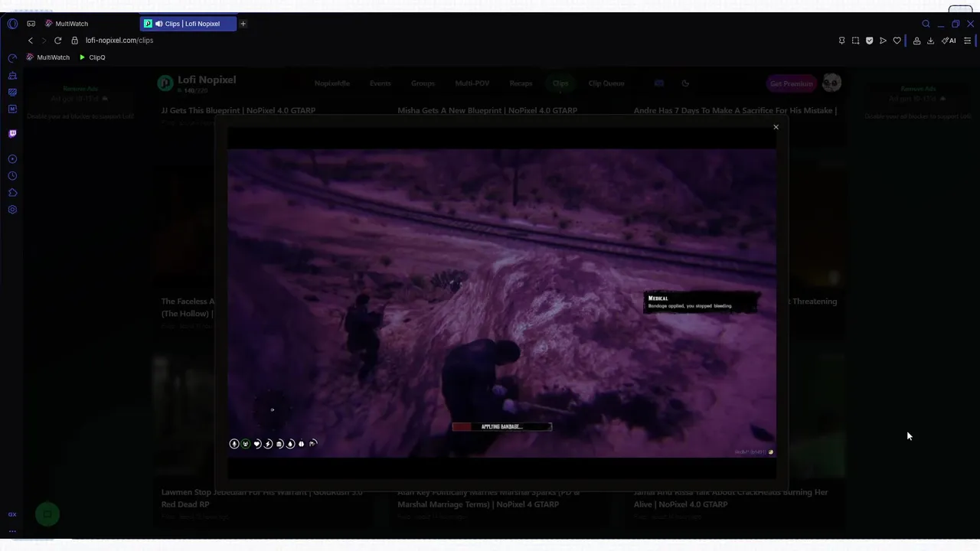Open Extensions cube icon in sidebar
The width and height of the screenshot is (980, 551).
12,193
